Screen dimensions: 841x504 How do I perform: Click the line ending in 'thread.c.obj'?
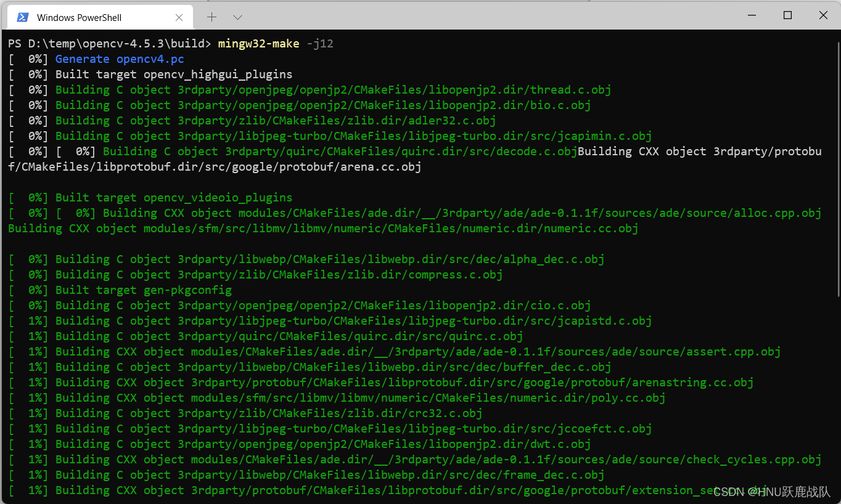[310, 90]
